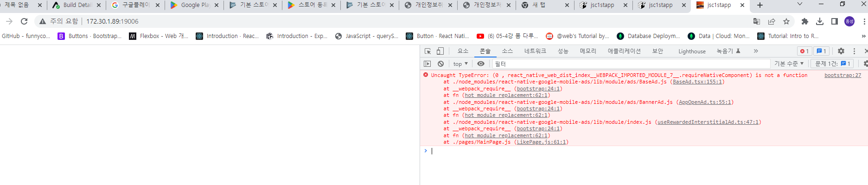Open the YouTube 05-4강 bookmark
This screenshot has height=185, width=868.
point(508,36)
